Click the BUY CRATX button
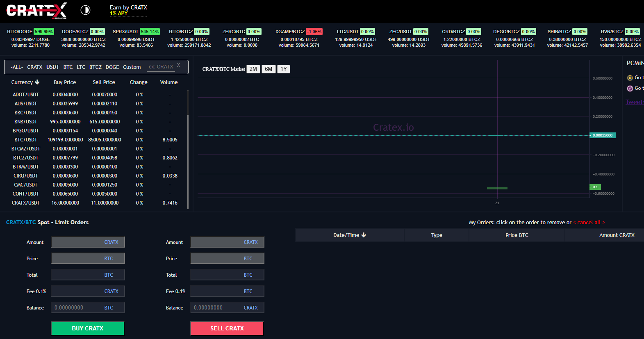 click(x=87, y=328)
